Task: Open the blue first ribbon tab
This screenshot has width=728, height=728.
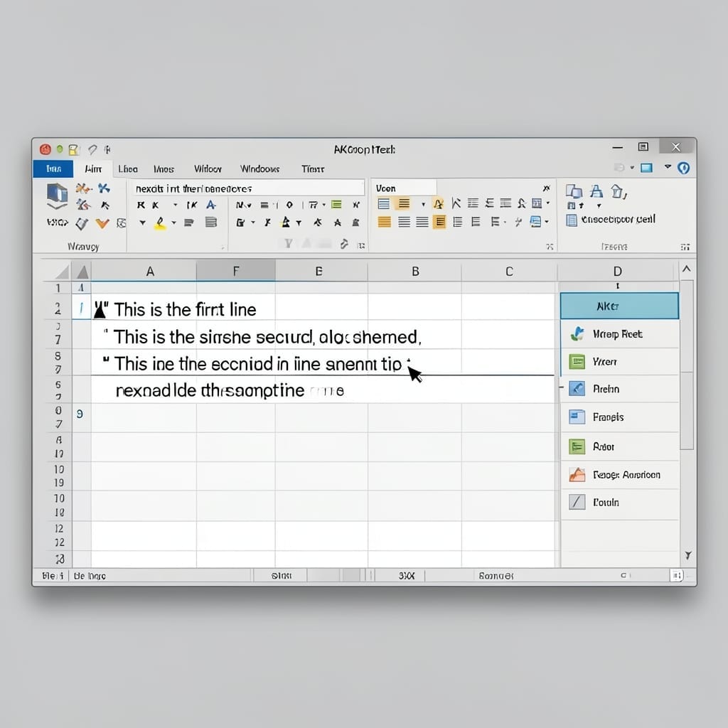Action: (x=53, y=169)
